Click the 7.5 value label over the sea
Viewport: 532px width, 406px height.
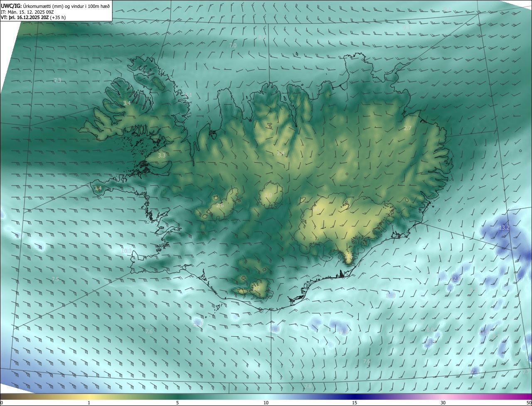[55, 279]
